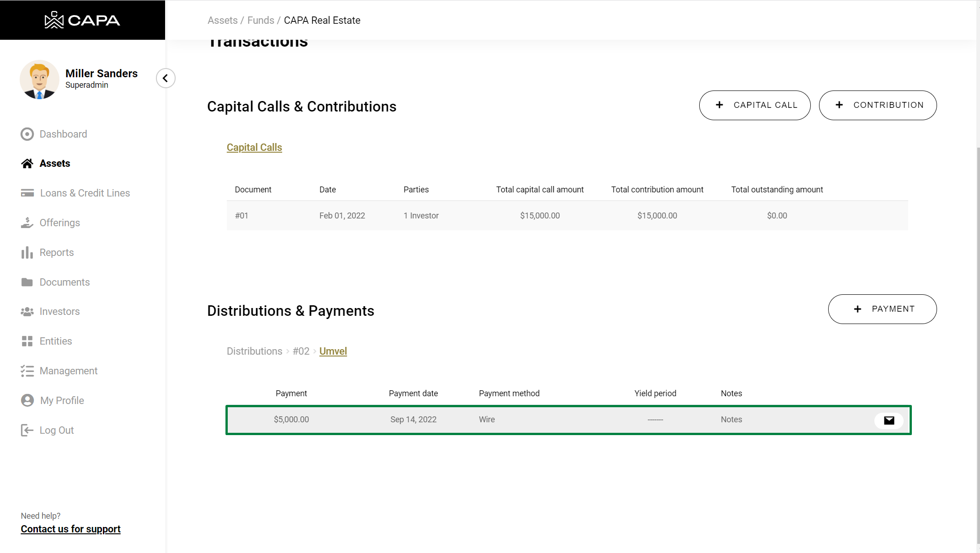Go to Funds in the breadcrumb
The width and height of the screenshot is (980, 553).
261,20
